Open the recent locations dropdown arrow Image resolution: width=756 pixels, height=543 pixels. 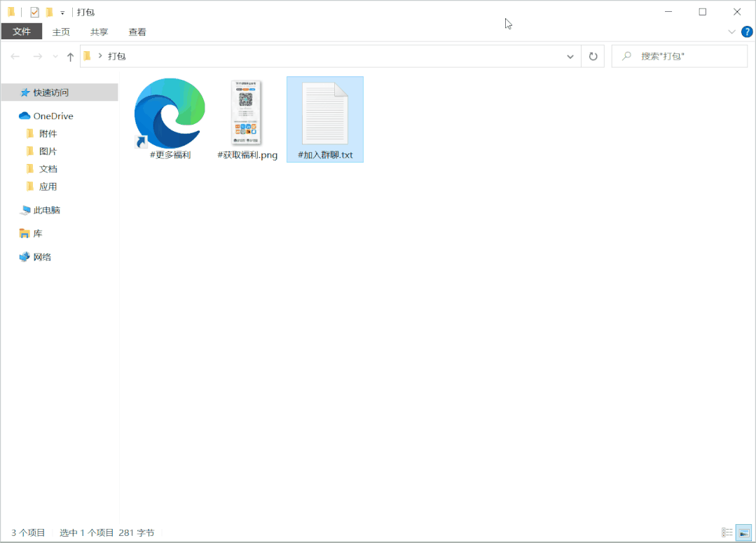tap(55, 57)
